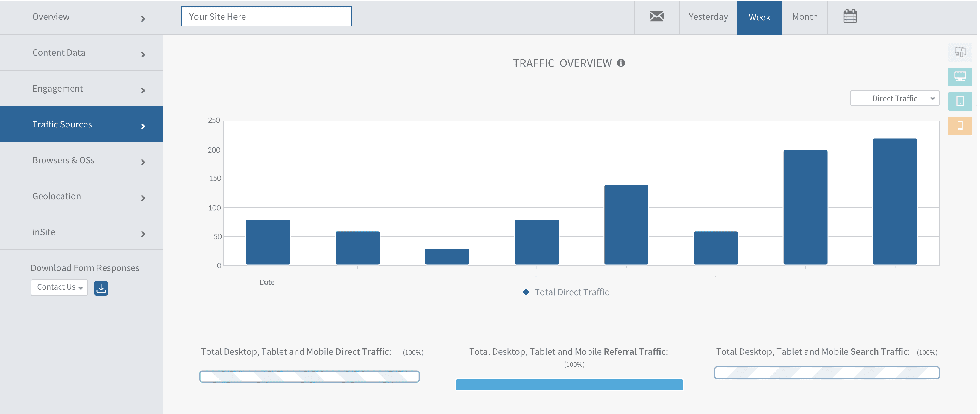The width and height of the screenshot is (980, 414).
Task: Click the envelope email report icon
Action: pos(656,16)
